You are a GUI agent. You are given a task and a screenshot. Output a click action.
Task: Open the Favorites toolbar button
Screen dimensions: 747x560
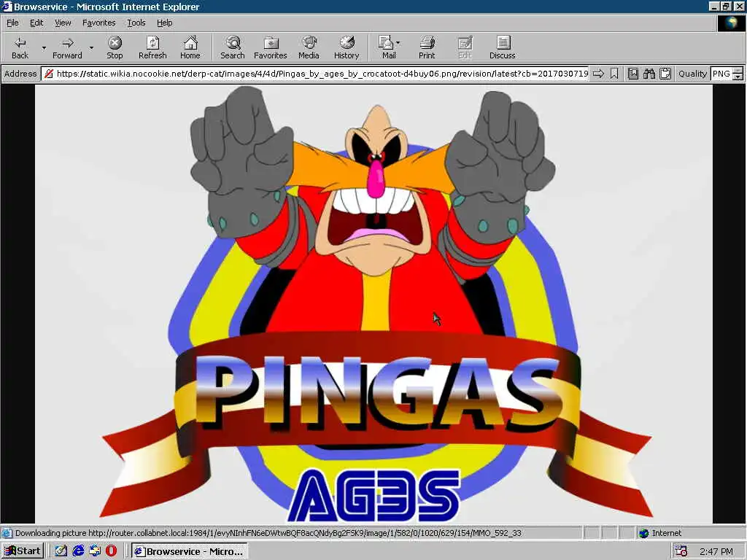pyautogui.click(x=271, y=47)
